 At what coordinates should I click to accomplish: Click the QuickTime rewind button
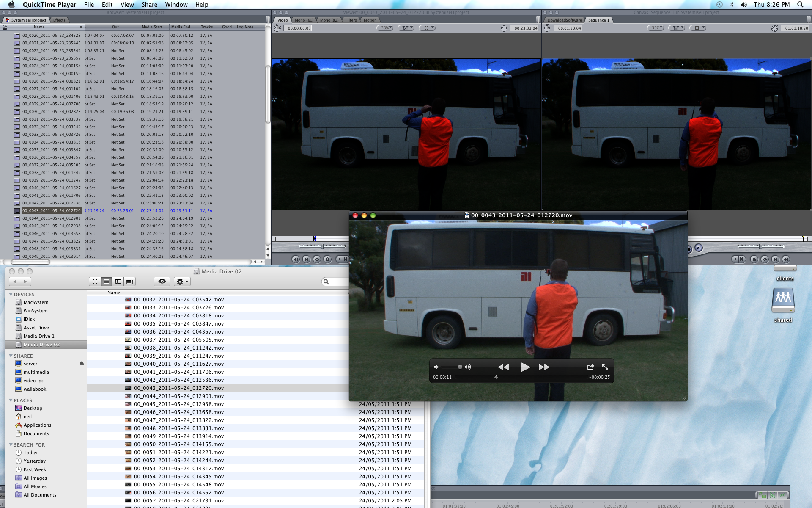coord(503,367)
